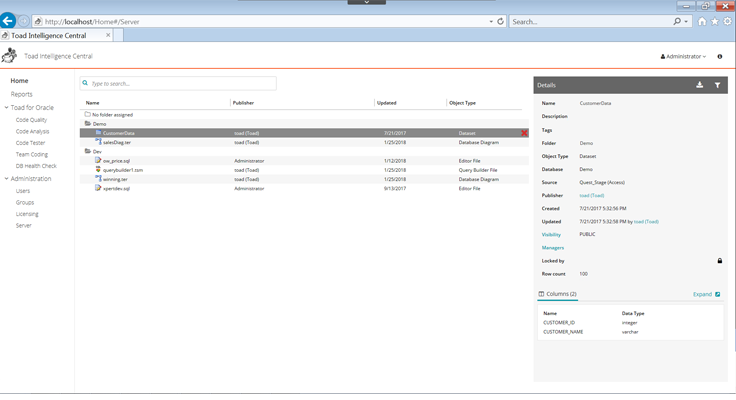Click the lock icon beside Locked by
Image resolution: width=736 pixels, height=400 pixels.
pyautogui.click(x=719, y=260)
